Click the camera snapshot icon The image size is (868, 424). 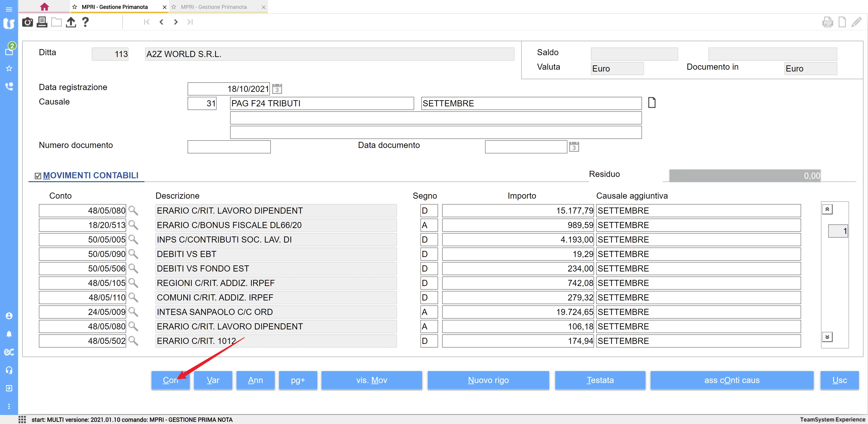(27, 22)
